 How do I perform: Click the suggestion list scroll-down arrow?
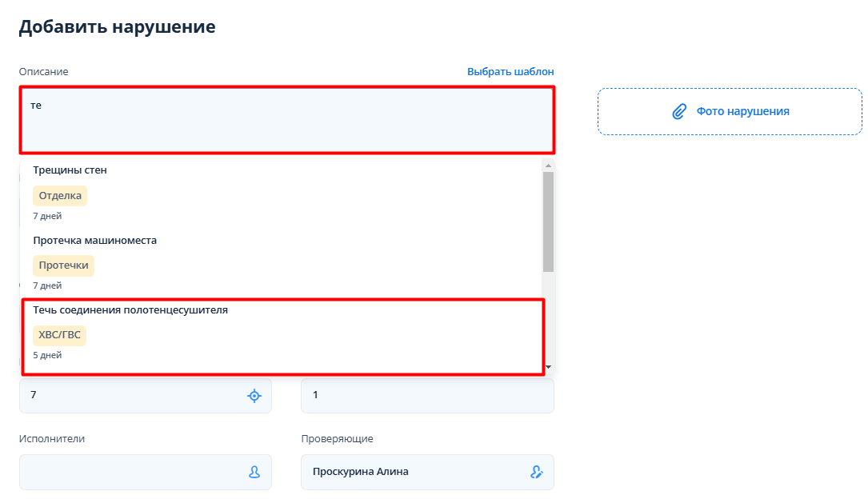tap(548, 366)
